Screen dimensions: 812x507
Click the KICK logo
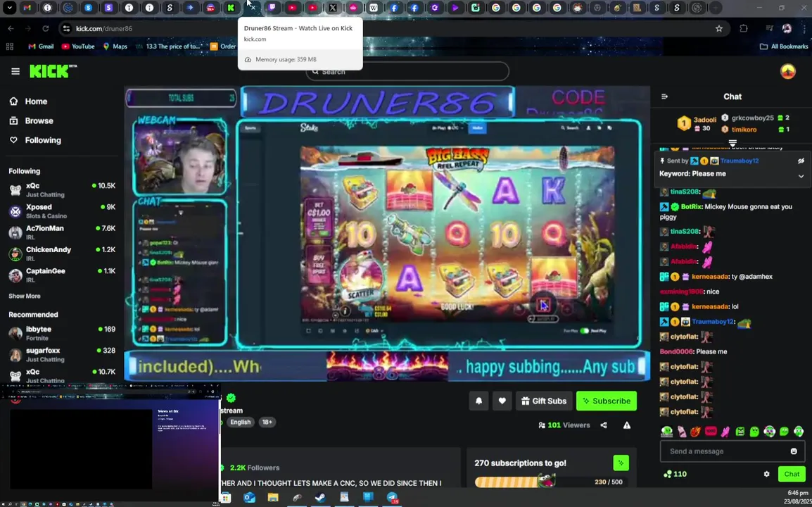pyautogui.click(x=52, y=71)
